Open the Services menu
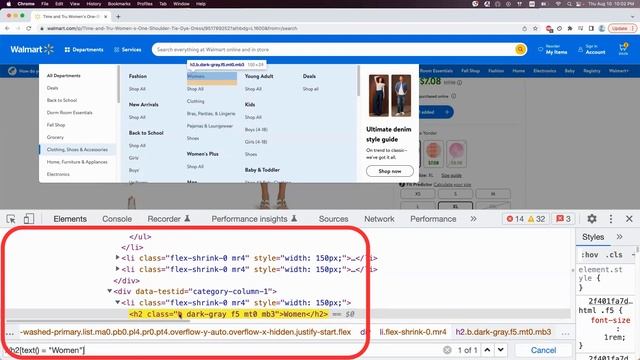640x360 pixels. click(x=128, y=50)
